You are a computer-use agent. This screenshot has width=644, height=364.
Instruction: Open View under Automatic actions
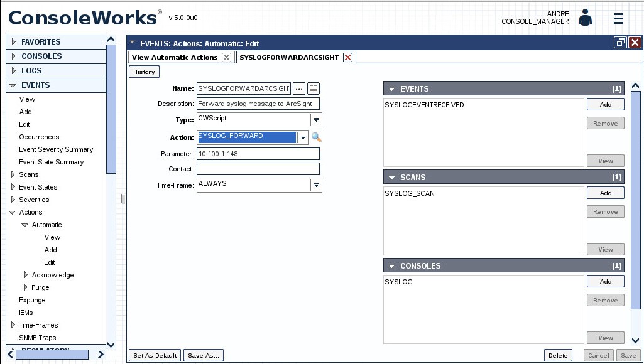pos(52,237)
